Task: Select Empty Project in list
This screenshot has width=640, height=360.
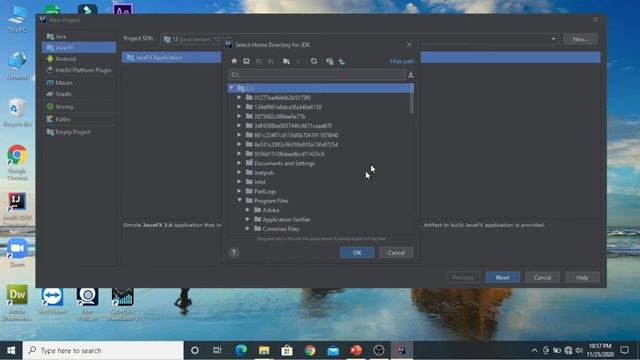Action: point(79,132)
